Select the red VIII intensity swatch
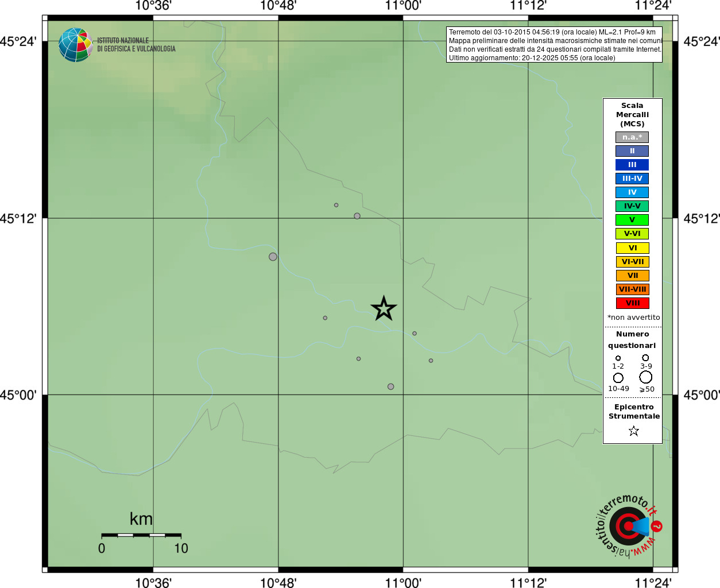Image resolution: width=720 pixels, height=588 pixels. (632, 303)
